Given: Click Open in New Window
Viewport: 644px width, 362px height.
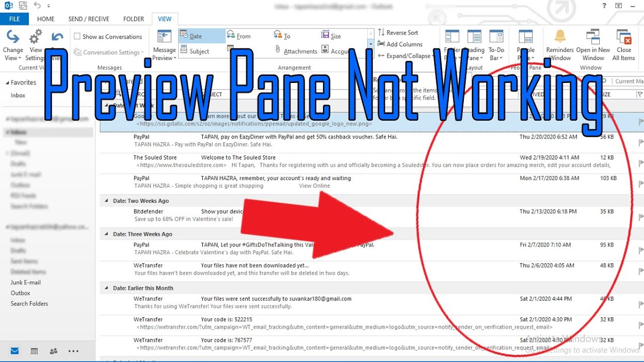Looking at the screenshot, I should pos(593,45).
